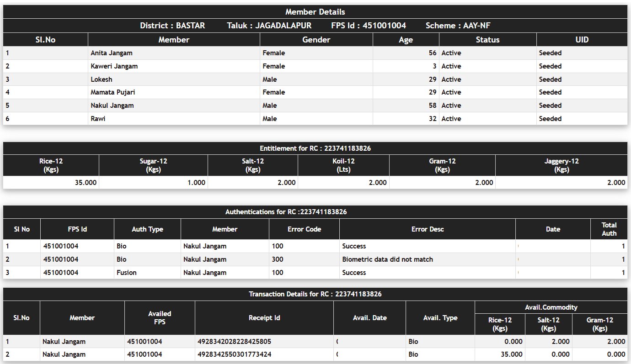Click the UID column header
Screen dimensions: 631x364
point(582,40)
